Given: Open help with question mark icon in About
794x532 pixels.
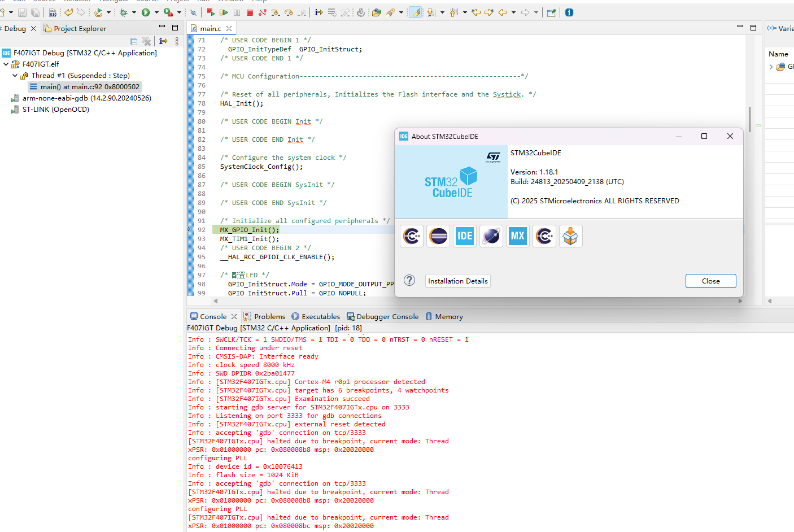Looking at the screenshot, I should coord(409,281).
